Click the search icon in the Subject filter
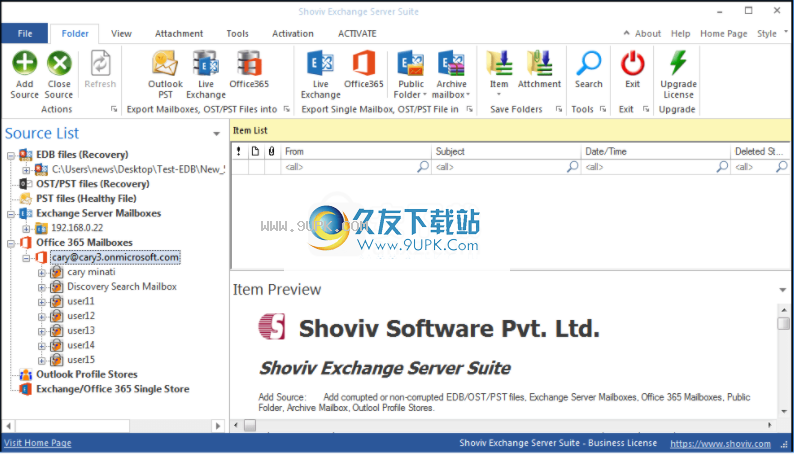This screenshot has width=794, height=457. [x=572, y=166]
